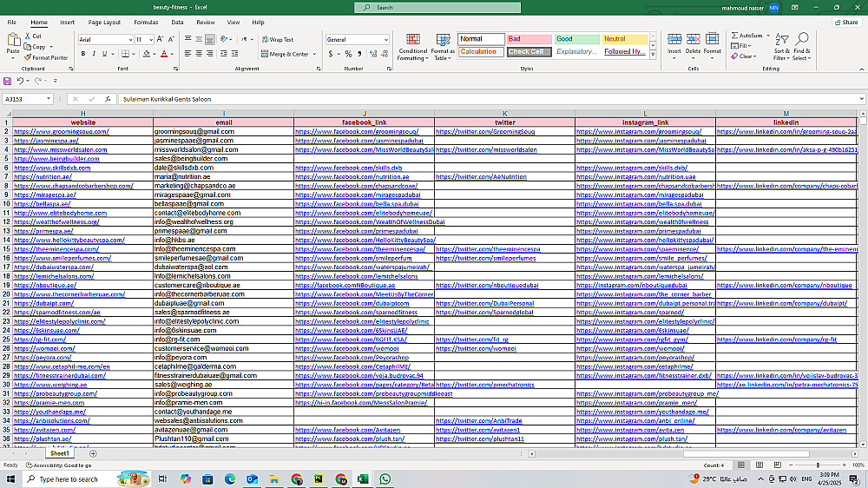Center text horizontally in cell
The width and height of the screenshot is (868, 488).
[199, 54]
